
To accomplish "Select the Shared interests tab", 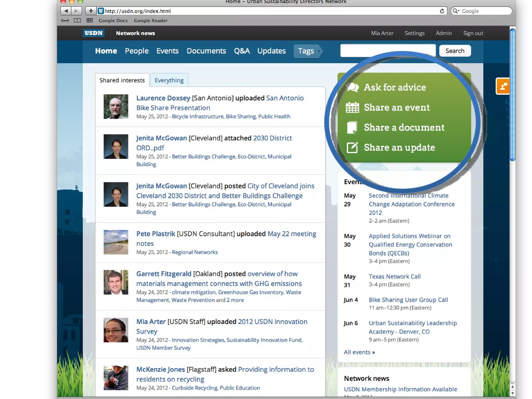I will (122, 80).
